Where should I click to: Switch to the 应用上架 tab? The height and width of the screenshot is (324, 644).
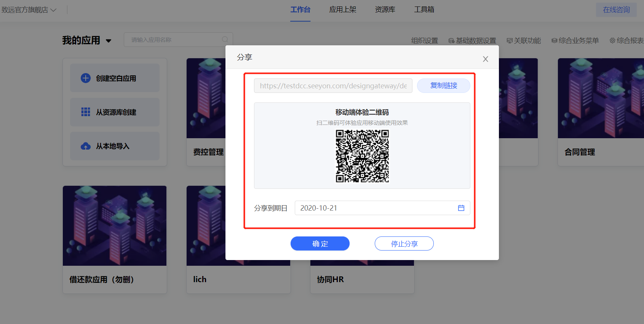(x=343, y=10)
